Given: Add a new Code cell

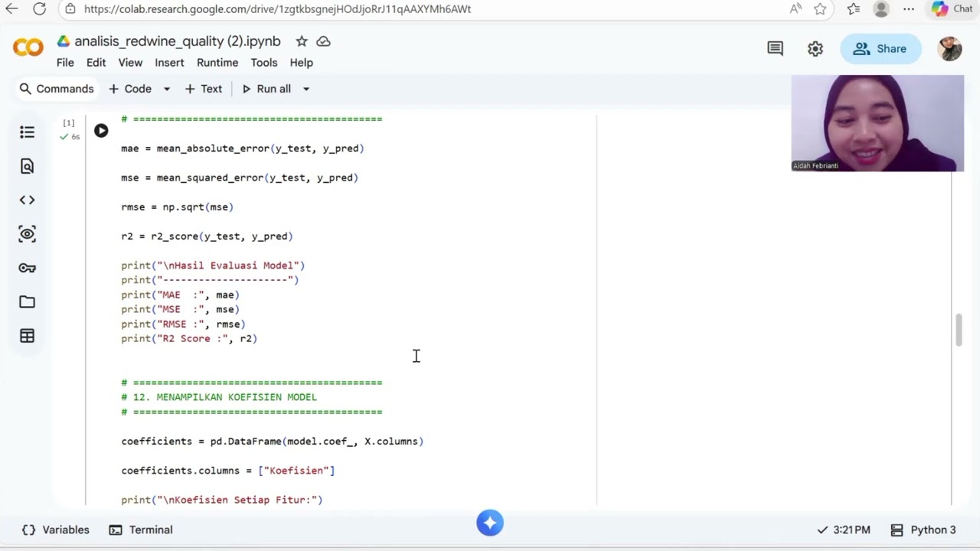Looking at the screenshot, I should coord(130,89).
